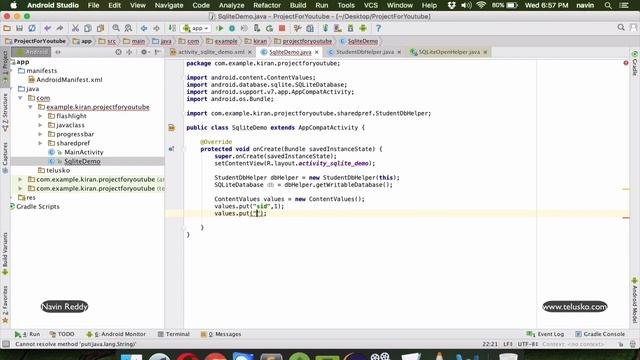Click the macOS Spotlight search icon
640x360 pixels.
tap(608, 5)
